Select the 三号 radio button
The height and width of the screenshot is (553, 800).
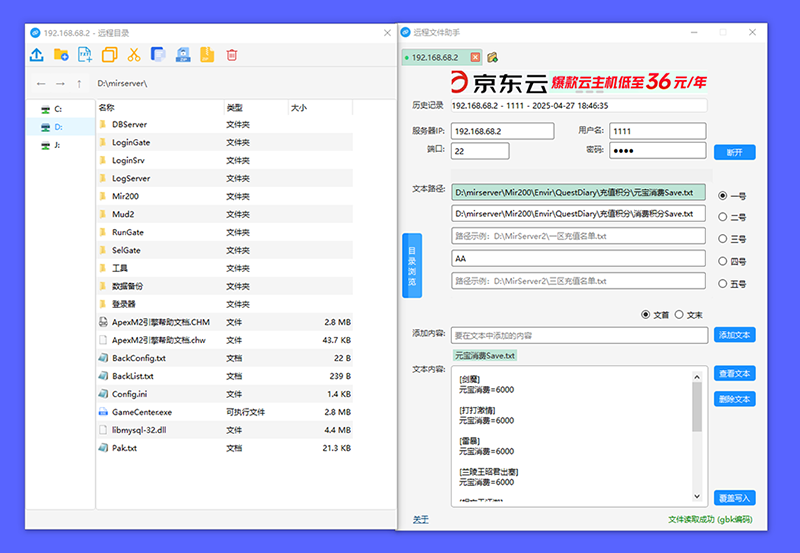click(x=723, y=240)
